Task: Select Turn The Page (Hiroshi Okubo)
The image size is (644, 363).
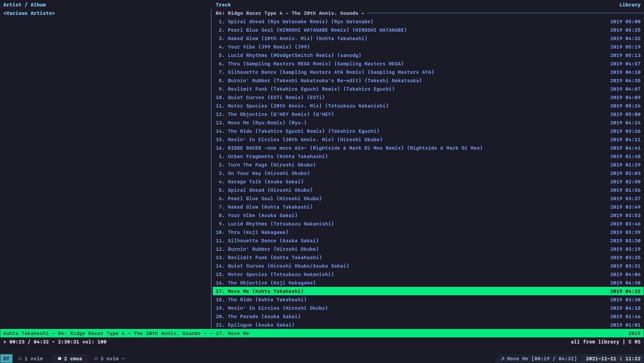Action: pyautogui.click(x=428, y=165)
